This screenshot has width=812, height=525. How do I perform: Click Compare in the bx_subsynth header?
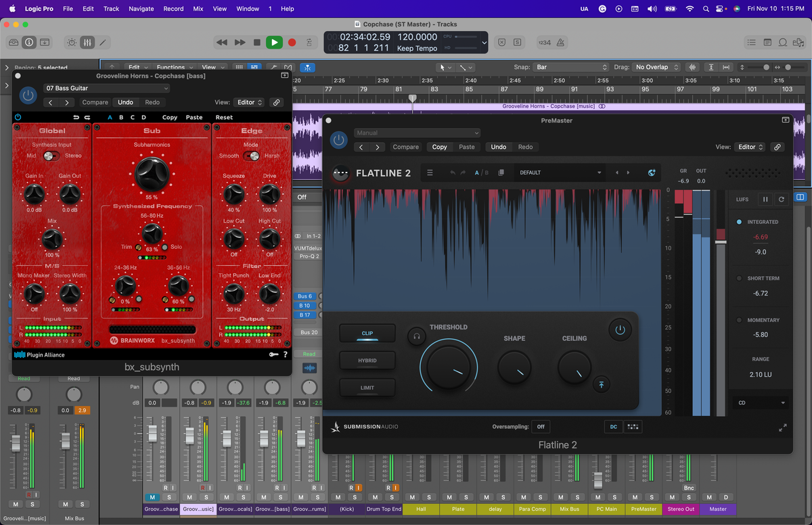[x=95, y=102]
